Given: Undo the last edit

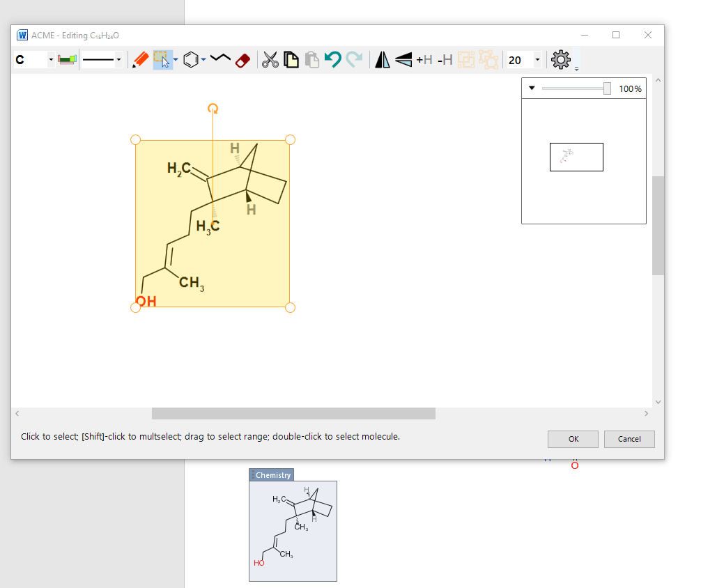Looking at the screenshot, I should pos(333,60).
